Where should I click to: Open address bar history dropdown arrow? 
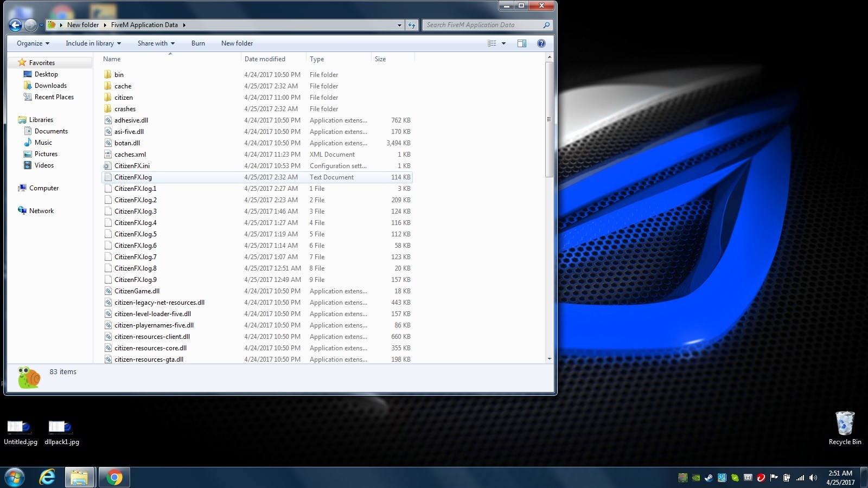pyautogui.click(x=400, y=25)
